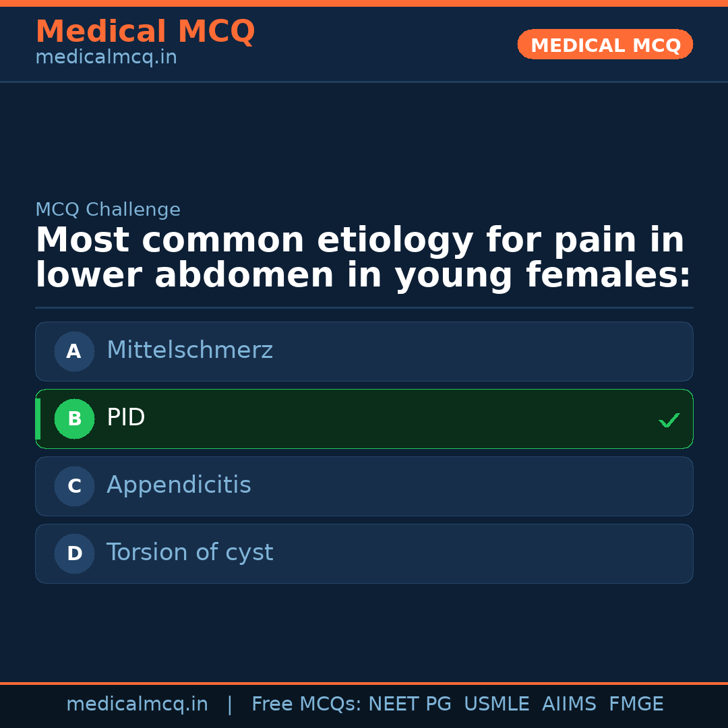Click the green highlight bar beside option B
This screenshot has height=728, width=728.
(x=38, y=419)
